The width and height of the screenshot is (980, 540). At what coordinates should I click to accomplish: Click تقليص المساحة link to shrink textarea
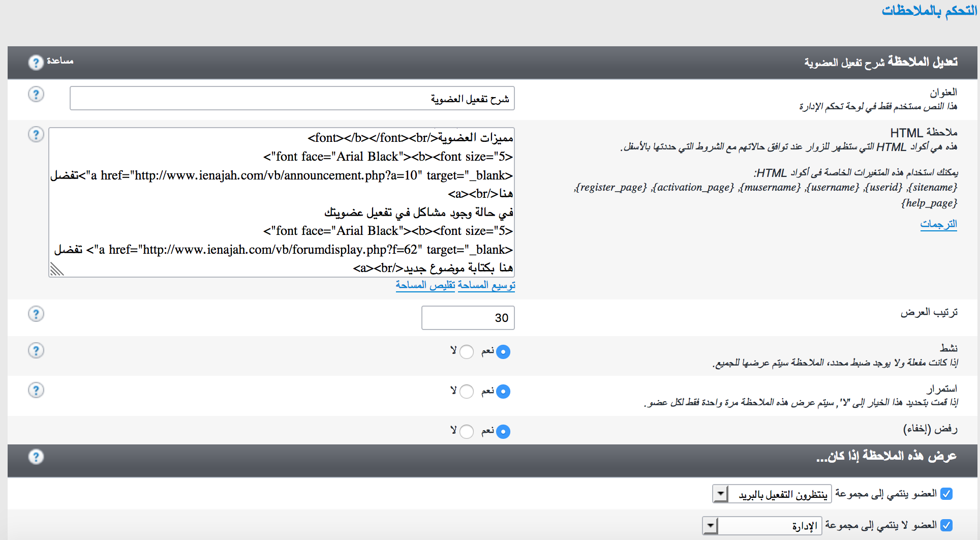tap(425, 285)
